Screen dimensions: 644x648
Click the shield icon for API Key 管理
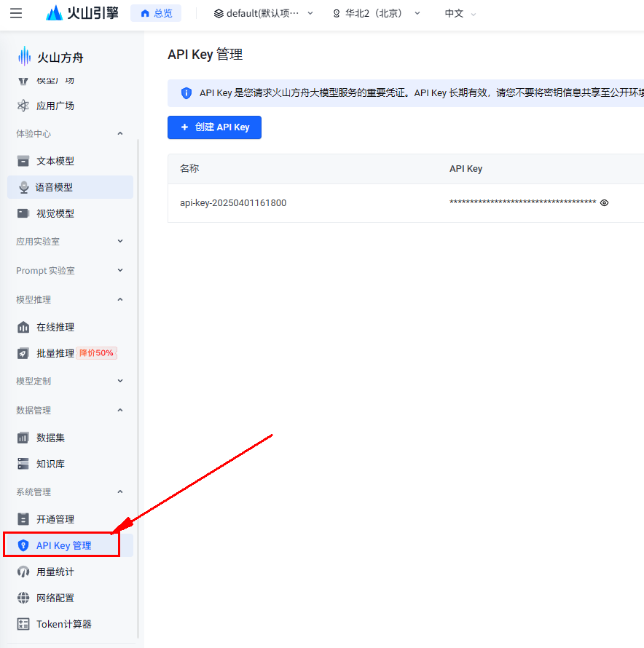23,545
